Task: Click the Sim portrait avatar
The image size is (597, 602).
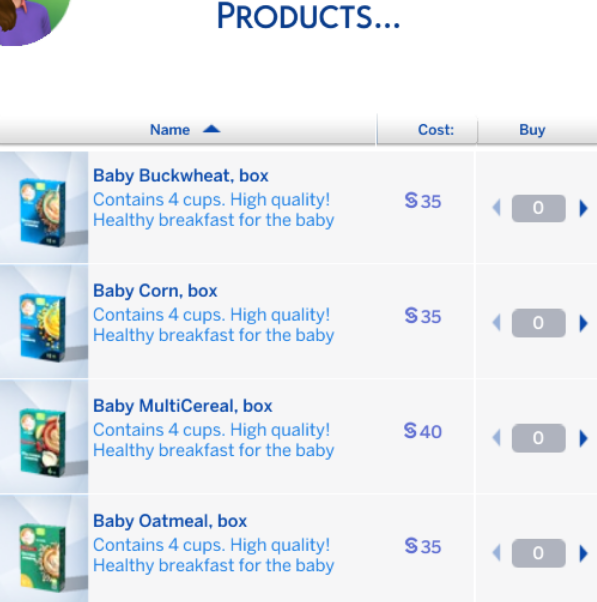Action: tap(33, 19)
